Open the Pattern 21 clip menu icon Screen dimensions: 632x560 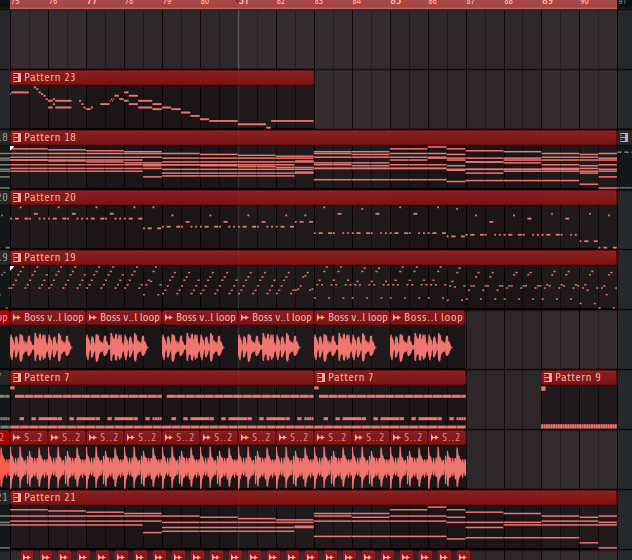coord(17,498)
